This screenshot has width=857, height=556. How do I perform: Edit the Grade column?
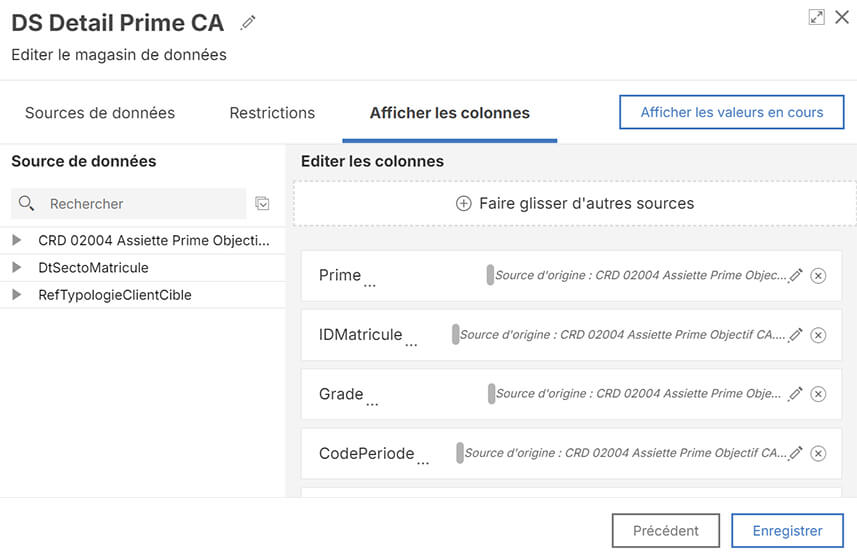pos(796,394)
